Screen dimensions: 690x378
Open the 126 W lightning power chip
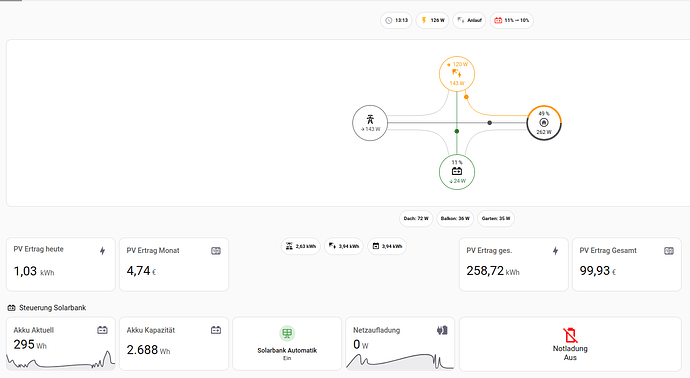coord(432,20)
